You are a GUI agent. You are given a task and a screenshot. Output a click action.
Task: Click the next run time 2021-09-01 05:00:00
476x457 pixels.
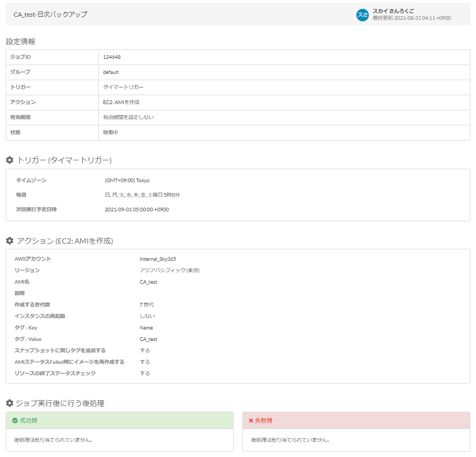137,209
